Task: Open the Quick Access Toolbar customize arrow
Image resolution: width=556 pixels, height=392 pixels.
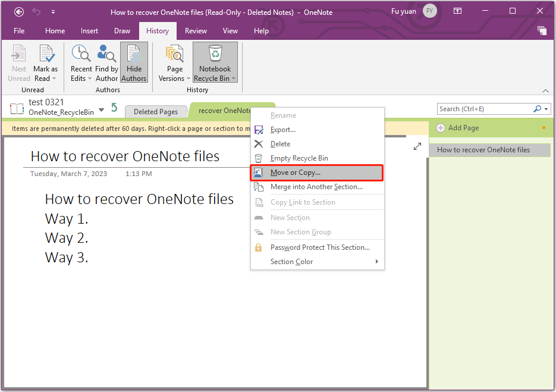Action: pos(53,12)
